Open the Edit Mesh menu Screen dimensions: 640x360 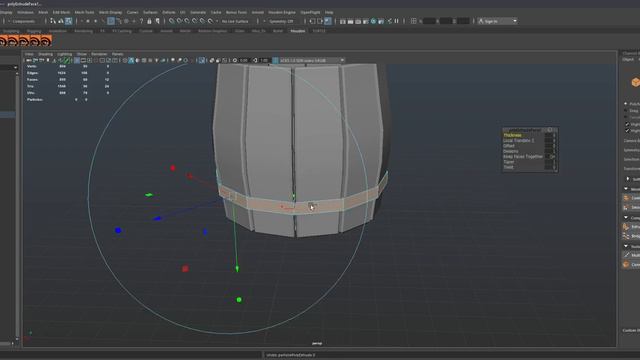click(x=61, y=12)
